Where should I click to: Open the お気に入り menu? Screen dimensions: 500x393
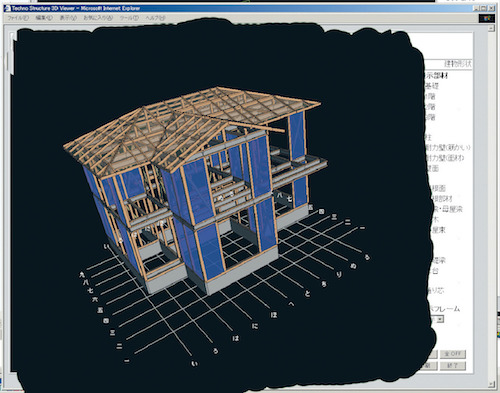tap(98, 18)
